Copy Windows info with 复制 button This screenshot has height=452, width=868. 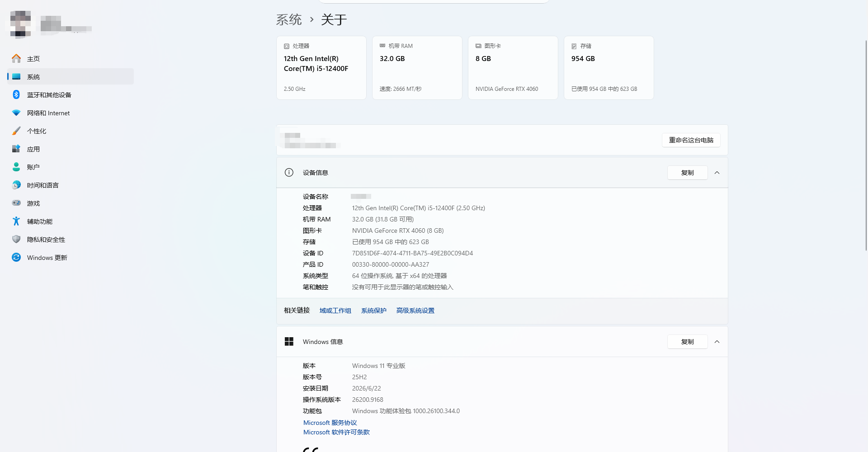[x=688, y=342]
